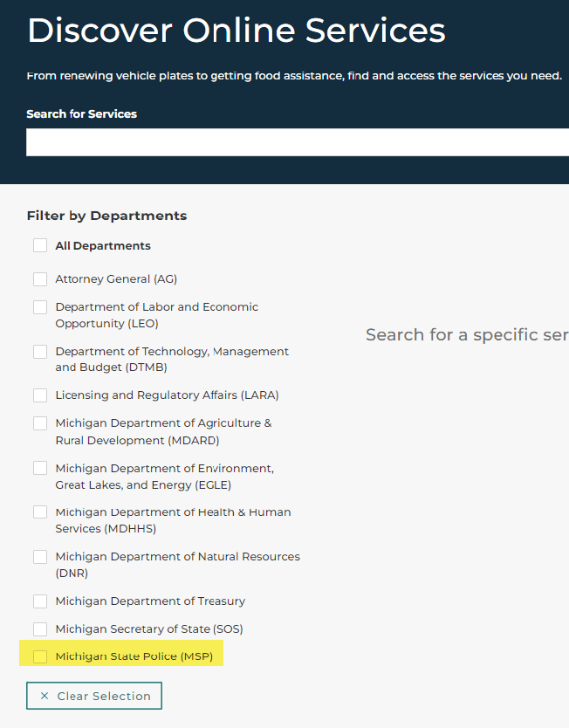Check the MDARD Agriculture & Rural Development checkbox
Viewport: 569px width, 728px height.
(x=40, y=423)
